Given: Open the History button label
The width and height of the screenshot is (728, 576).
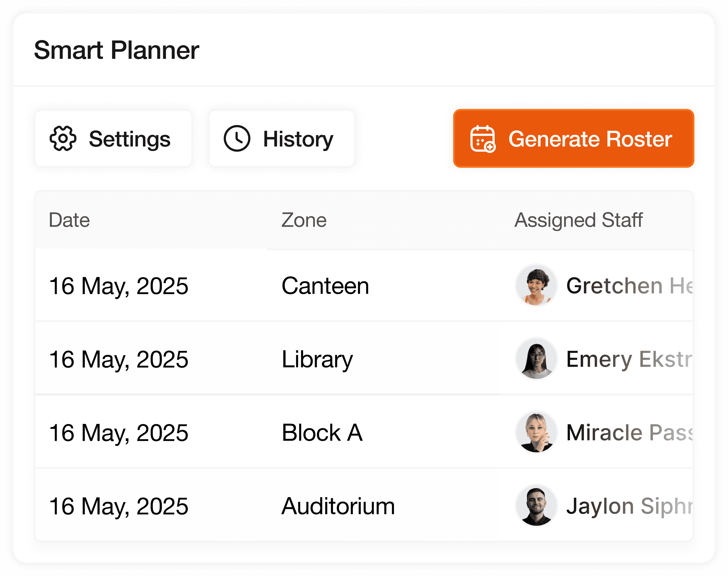Looking at the screenshot, I should coord(298,139).
